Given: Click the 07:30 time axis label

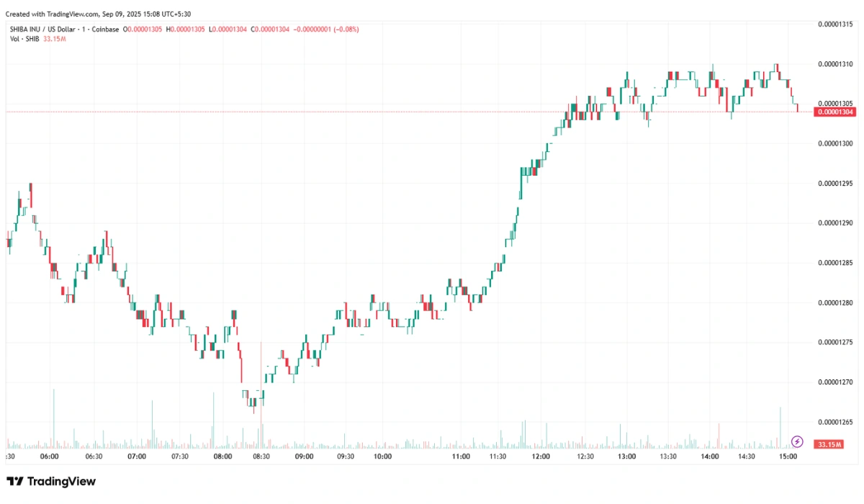Looking at the screenshot, I should point(180,456).
